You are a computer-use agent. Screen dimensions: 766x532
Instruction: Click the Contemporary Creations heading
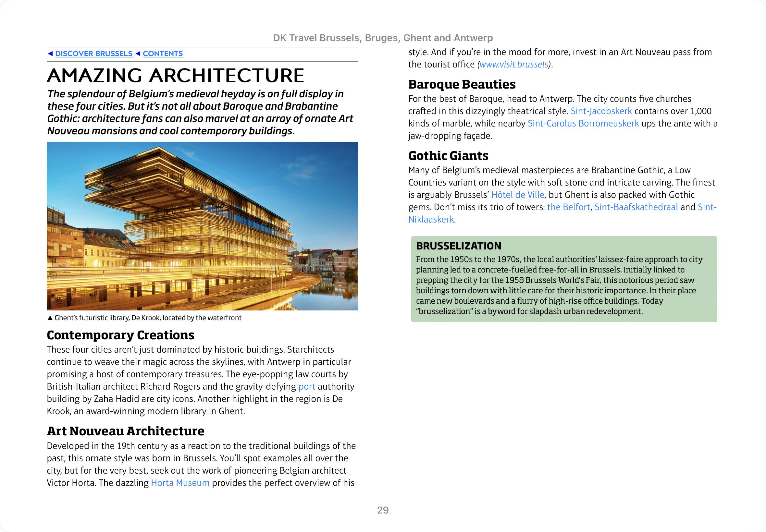tap(120, 335)
